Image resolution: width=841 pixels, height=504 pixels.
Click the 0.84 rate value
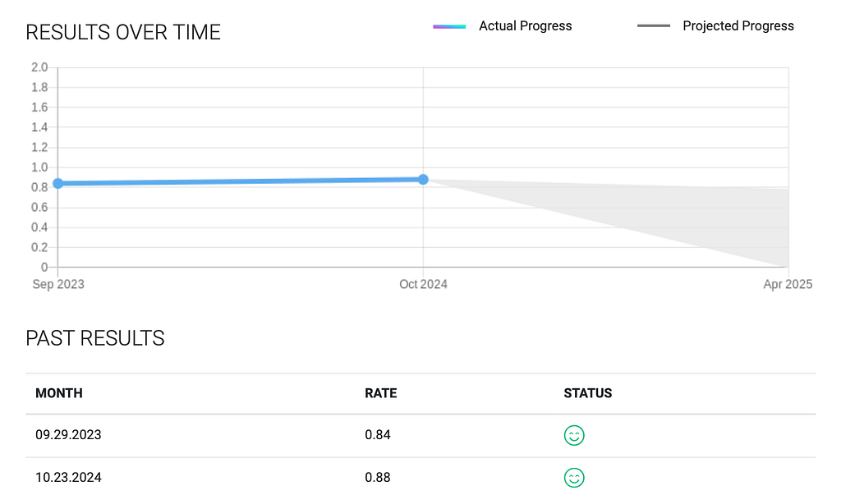pos(378,435)
